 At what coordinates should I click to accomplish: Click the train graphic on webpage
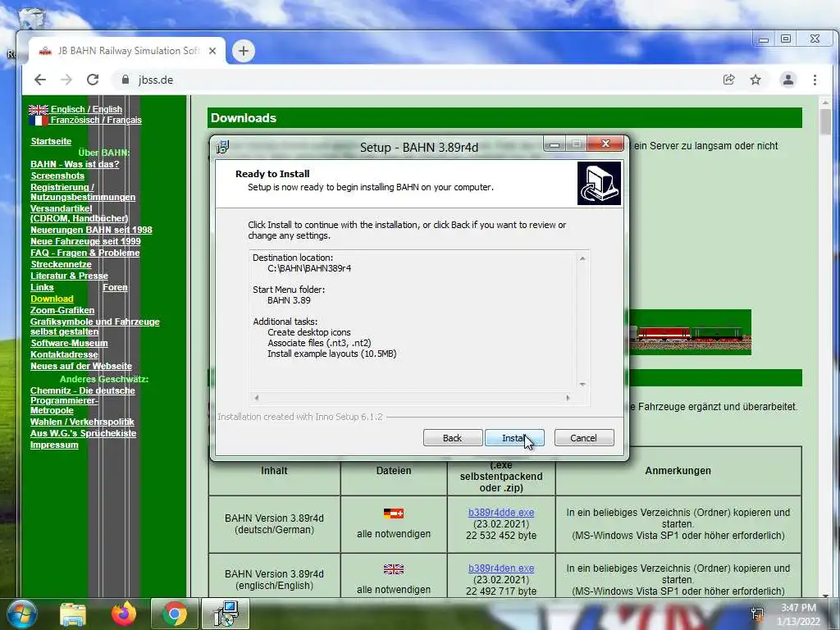(690, 333)
